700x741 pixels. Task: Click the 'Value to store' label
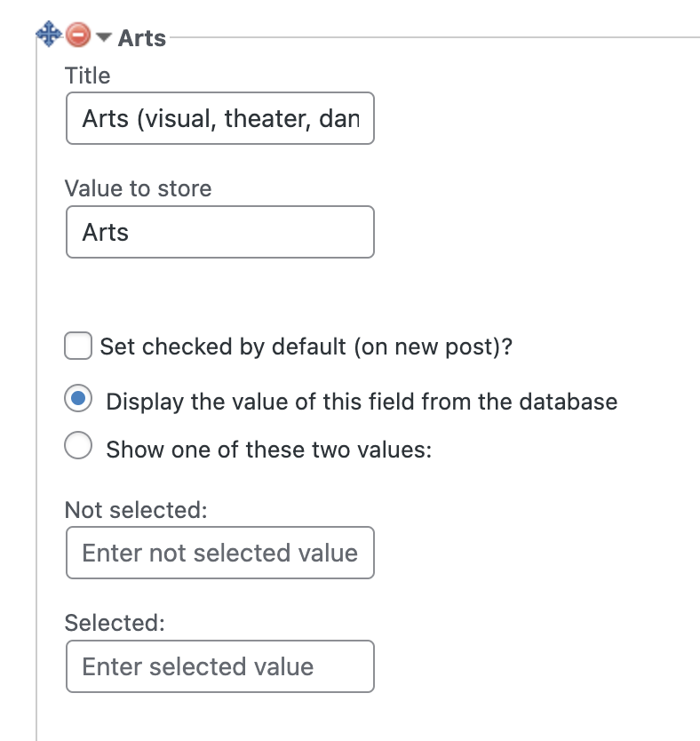138,188
